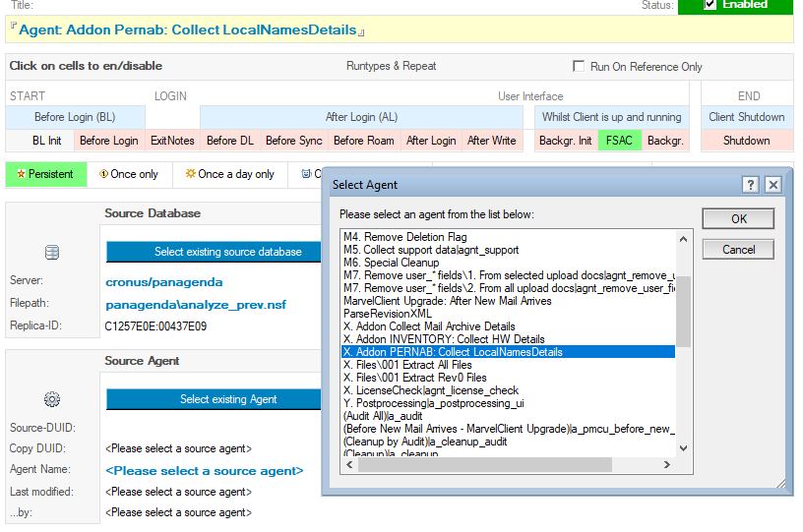Select the Once only repeat option
This screenshot has height=532, width=803.
(130, 174)
